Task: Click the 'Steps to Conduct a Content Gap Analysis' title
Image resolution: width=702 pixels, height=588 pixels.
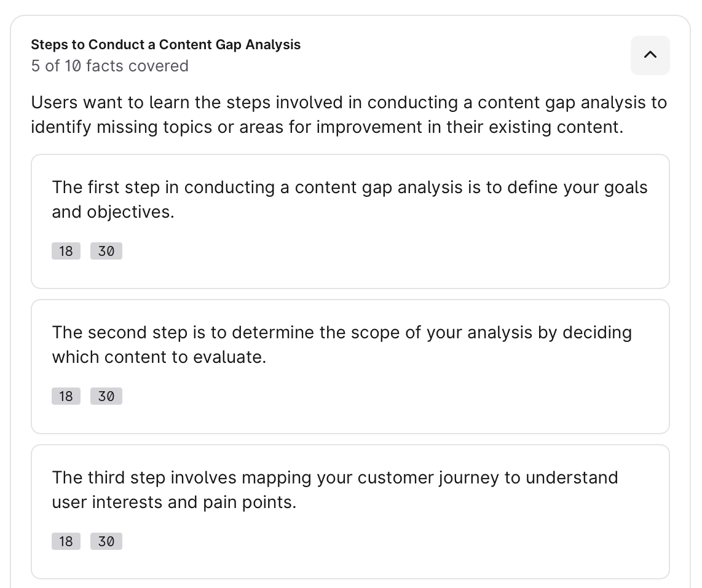Action: coord(165,45)
